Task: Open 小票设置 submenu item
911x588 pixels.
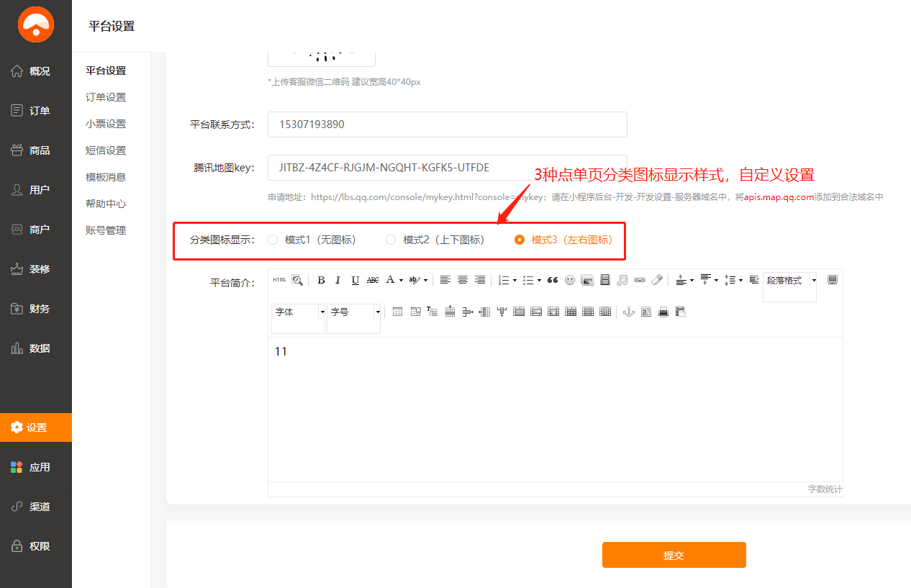Action: 106,124
